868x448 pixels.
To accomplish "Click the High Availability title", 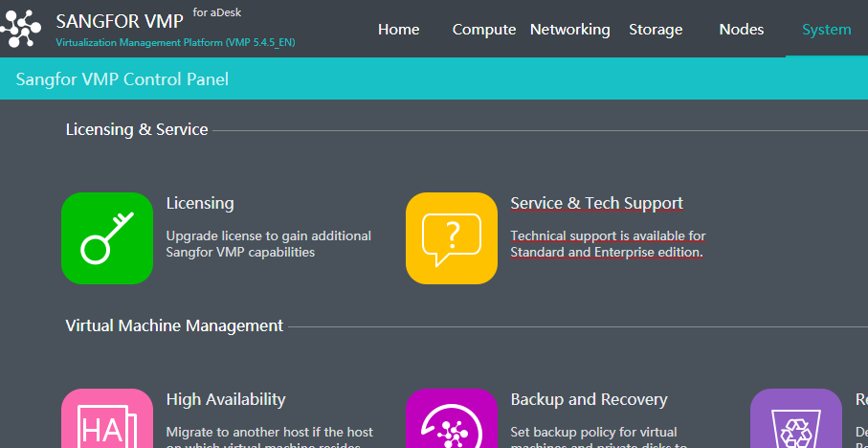I will point(226,399).
